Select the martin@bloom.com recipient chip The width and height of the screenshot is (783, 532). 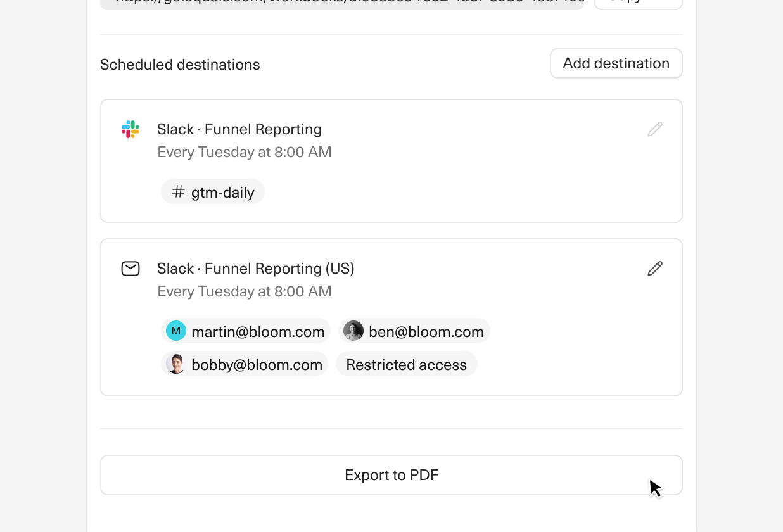(x=246, y=330)
